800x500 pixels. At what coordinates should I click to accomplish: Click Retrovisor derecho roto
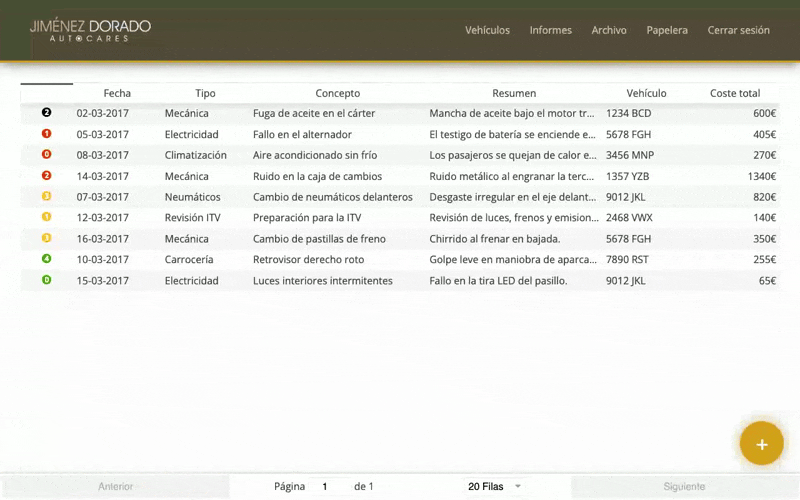[x=308, y=260]
